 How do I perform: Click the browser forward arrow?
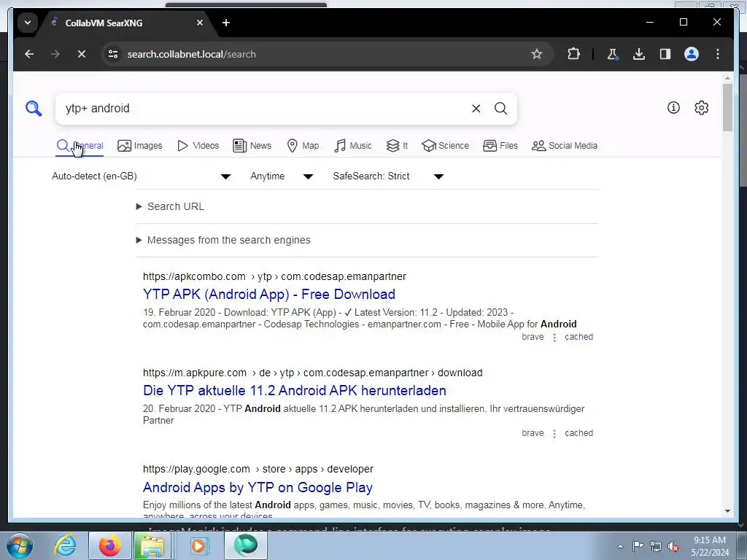pyautogui.click(x=55, y=54)
